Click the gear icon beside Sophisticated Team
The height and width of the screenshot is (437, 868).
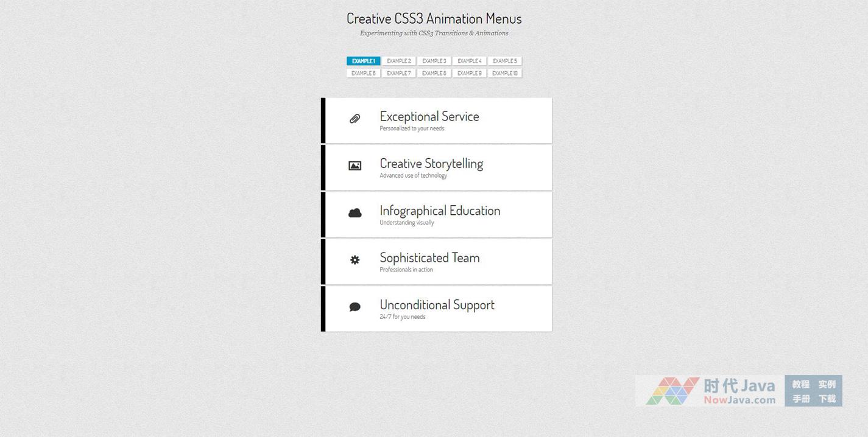(x=355, y=260)
